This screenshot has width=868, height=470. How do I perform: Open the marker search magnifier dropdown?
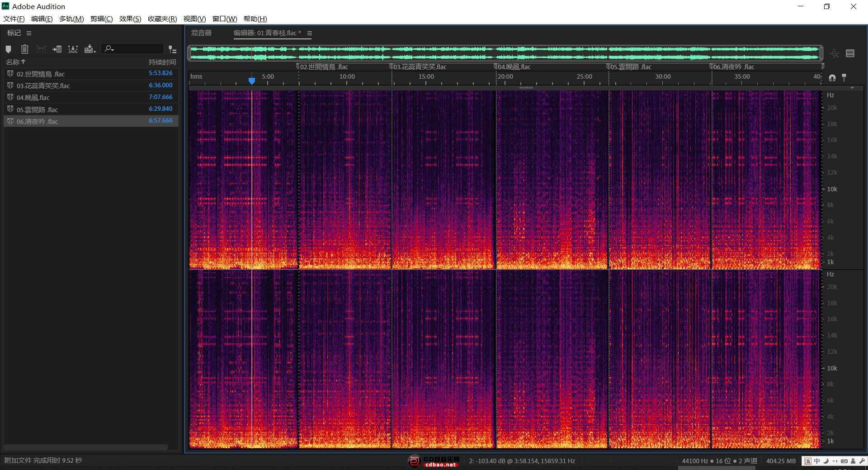click(109, 48)
